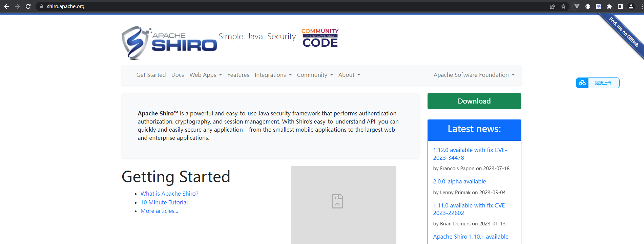Click the Simple. Java. Security. tagline
Viewport: 644px width, 244px height.
click(258, 37)
